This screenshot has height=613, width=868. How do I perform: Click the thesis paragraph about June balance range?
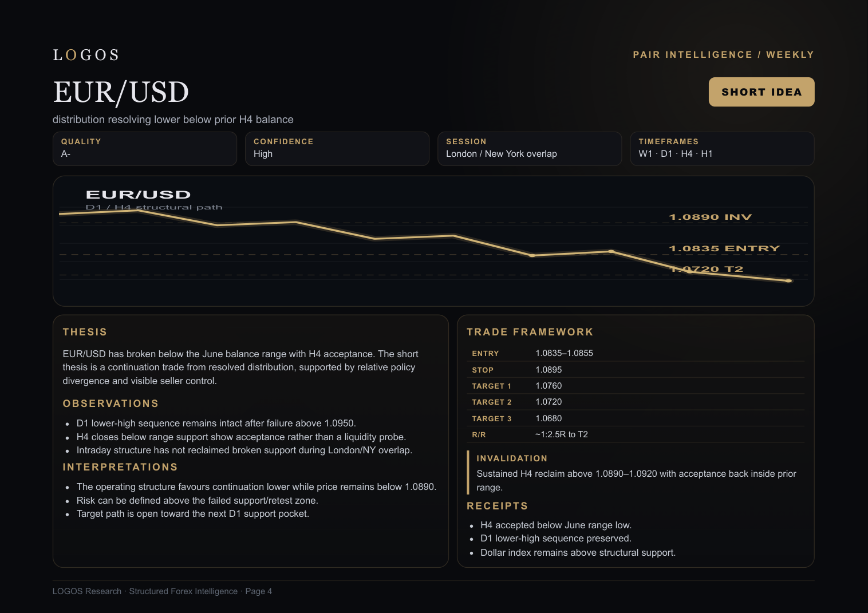pos(240,367)
